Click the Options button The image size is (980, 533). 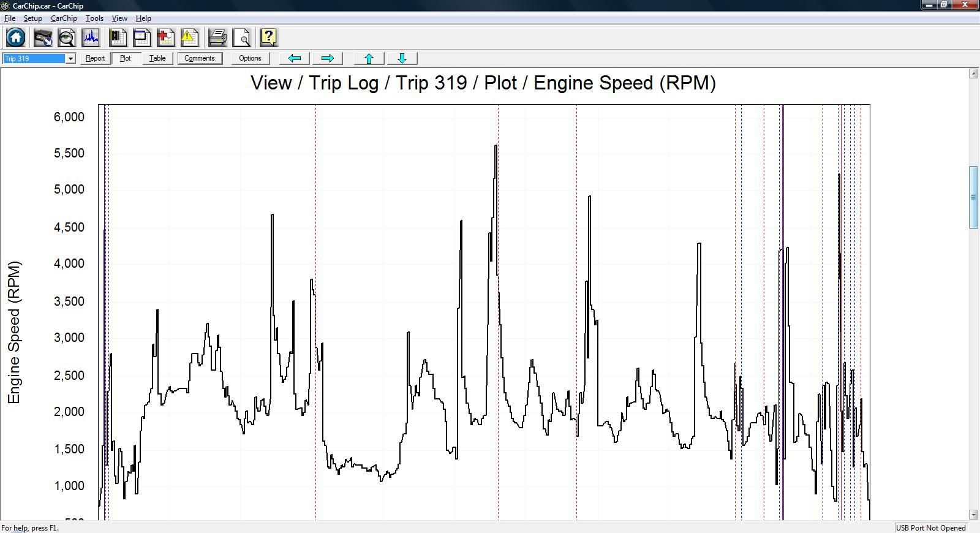coord(250,58)
